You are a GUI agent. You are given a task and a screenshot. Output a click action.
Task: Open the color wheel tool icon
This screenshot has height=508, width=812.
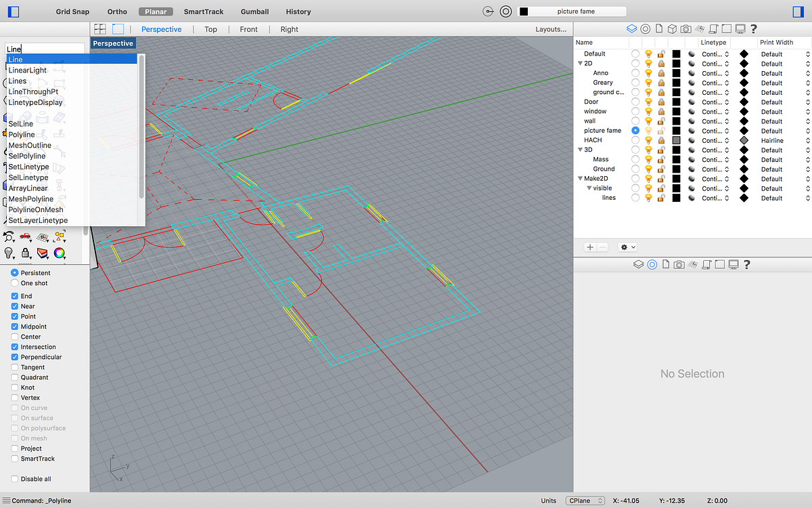tap(59, 253)
